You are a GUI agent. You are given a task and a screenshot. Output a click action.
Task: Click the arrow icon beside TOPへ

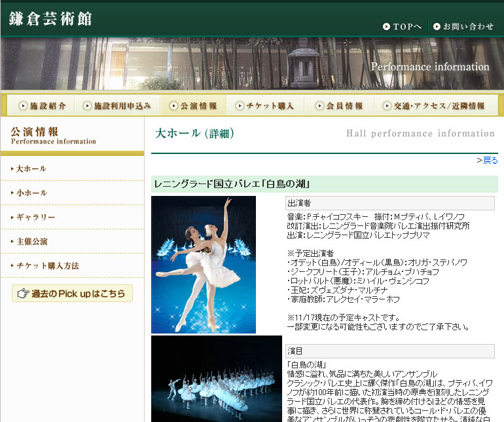[386, 27]
